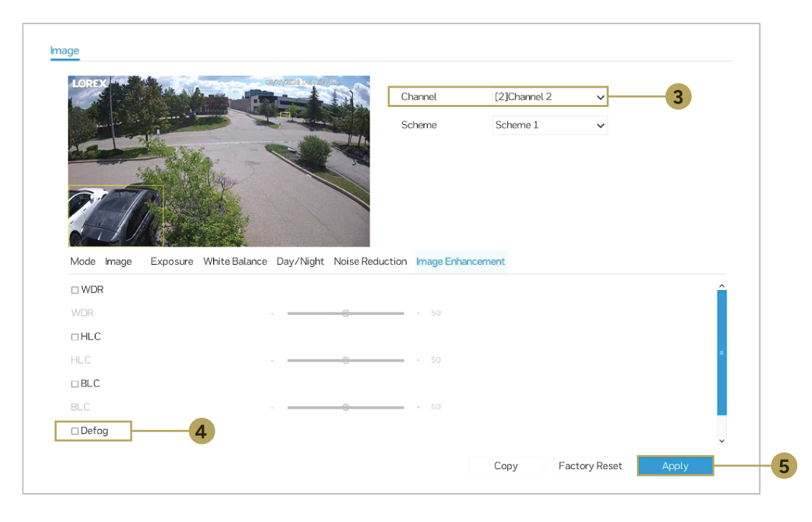Click the HLC slider handle
Image resolution: width=812 pixels, height=522 pixels.
pos(346,360)
